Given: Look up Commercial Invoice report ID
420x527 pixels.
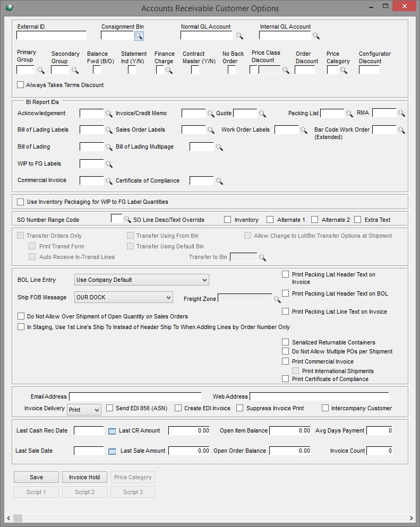Looking at the screenshot, I should (109, 181).
